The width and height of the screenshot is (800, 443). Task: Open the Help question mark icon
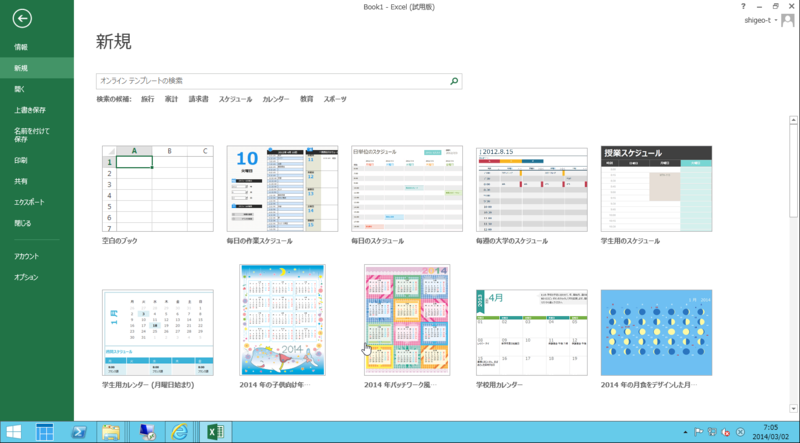pos(743,7)
